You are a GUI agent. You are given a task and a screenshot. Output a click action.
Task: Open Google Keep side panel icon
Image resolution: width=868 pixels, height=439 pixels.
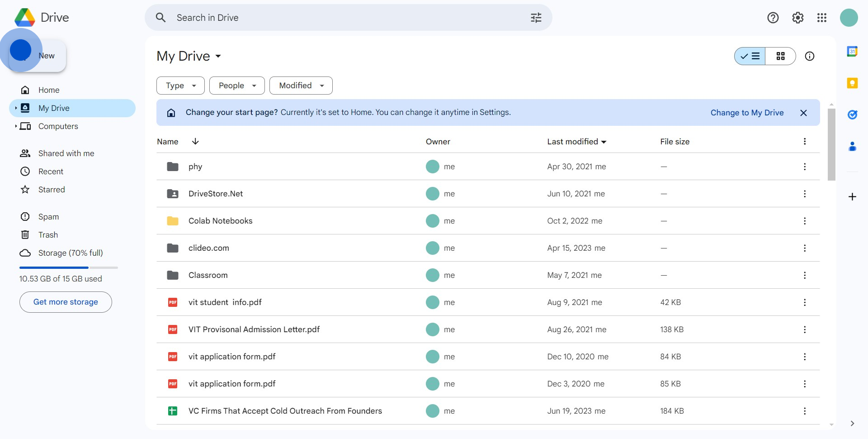point(852,83)
